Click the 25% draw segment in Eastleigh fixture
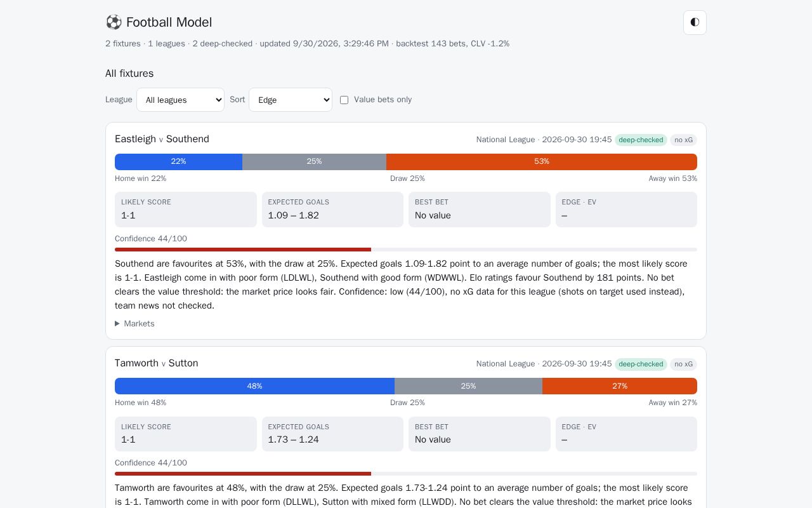 coord(314,162)
